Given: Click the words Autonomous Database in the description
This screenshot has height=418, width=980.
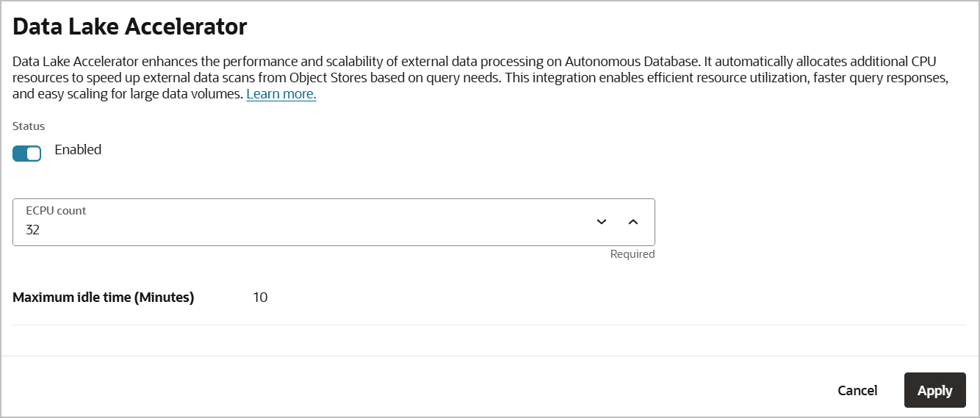Looking at the screenshot, I should tap(629, 62).
